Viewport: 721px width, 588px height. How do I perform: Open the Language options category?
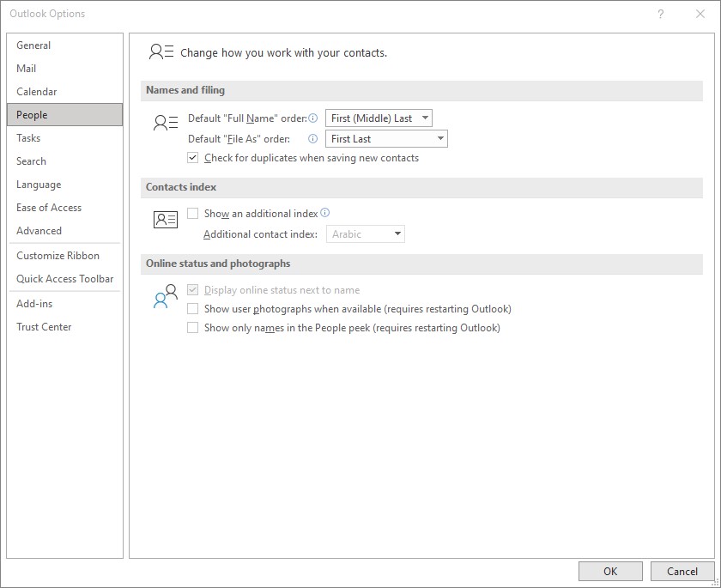click(65, 185)
